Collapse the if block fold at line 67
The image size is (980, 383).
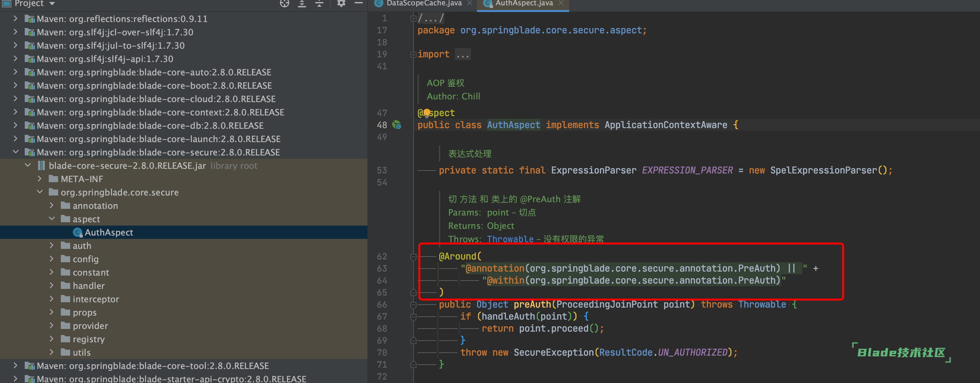(413, 317)
